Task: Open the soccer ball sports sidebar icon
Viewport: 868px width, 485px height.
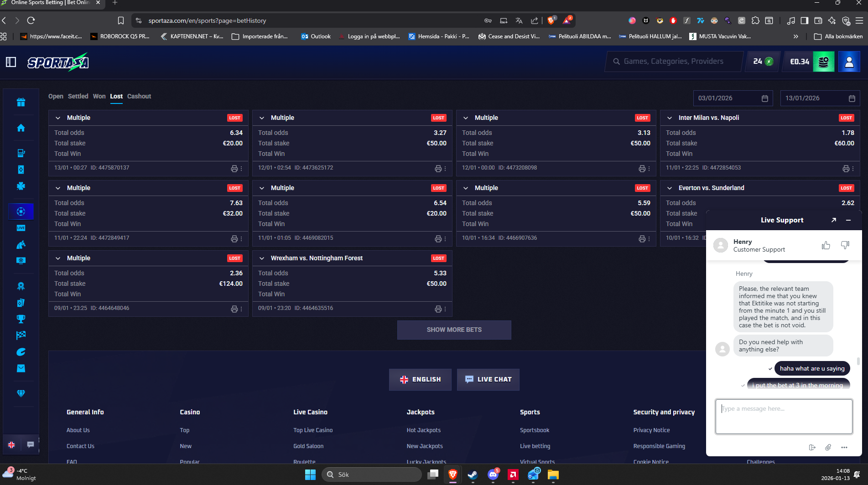Action: pyautogui.click(x=21, y=212)
